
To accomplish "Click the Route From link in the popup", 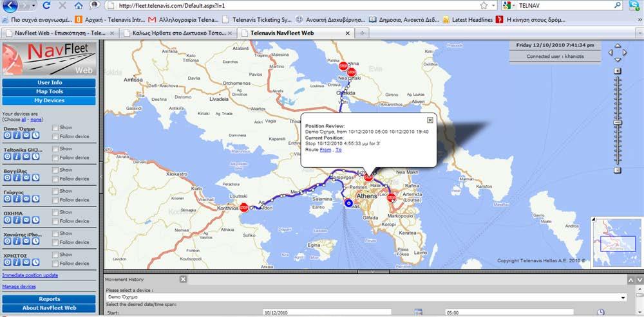I will pos(325,150).
